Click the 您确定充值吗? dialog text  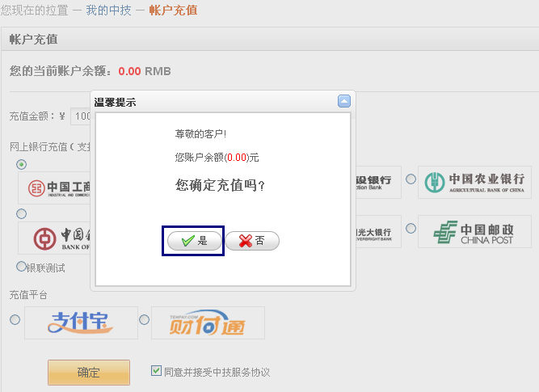(220, 185)
